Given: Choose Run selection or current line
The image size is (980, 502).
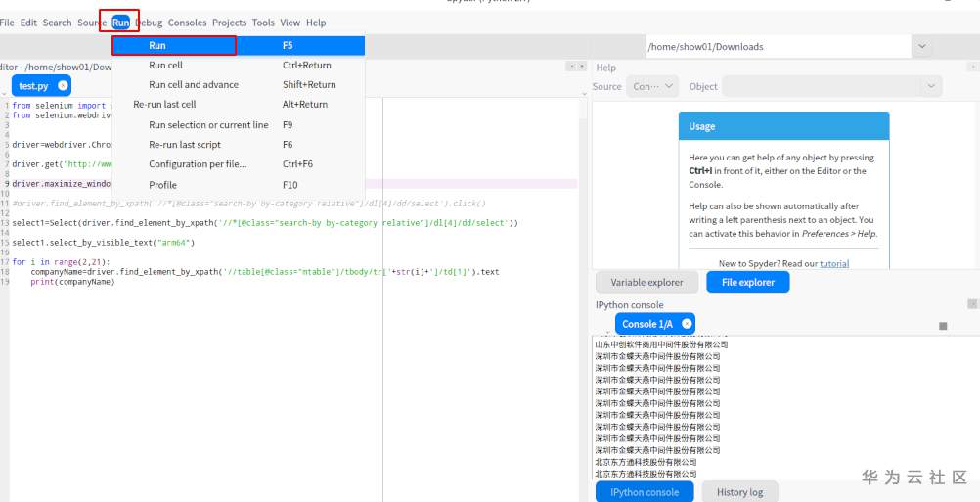Looking at the screenshot, I should (x=238, y=125).
